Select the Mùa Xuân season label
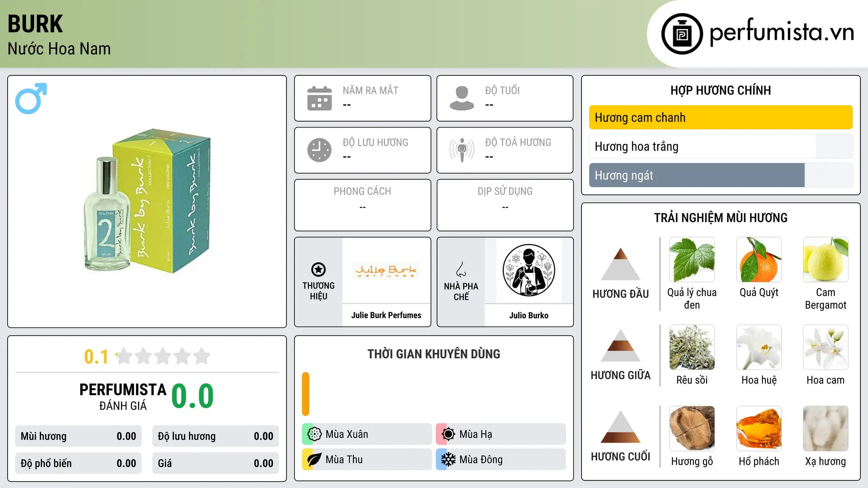This screenshot has height=488, width=868. (347, 434)
